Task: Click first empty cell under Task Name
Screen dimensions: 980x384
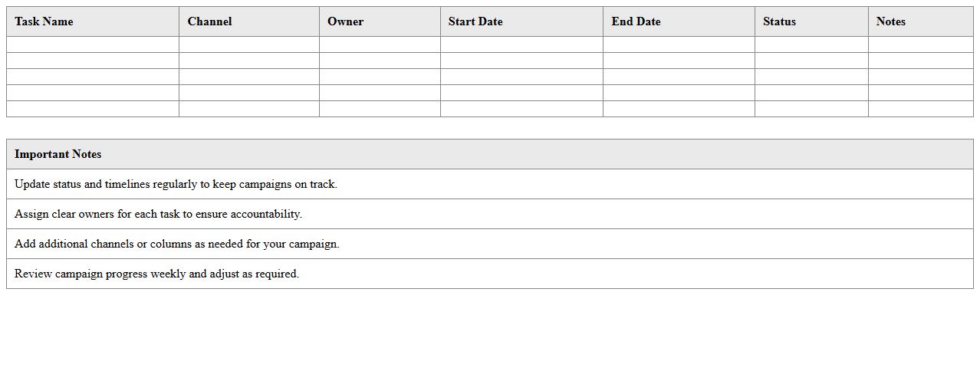Action: (x=93, y=44)
